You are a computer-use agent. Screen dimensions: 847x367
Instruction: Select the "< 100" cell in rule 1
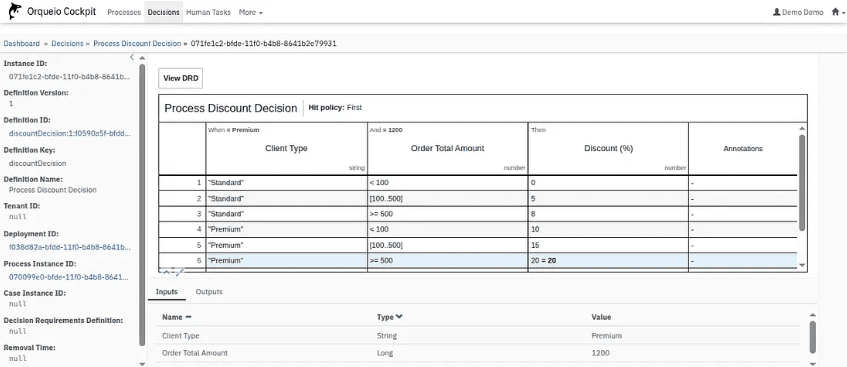(x=447, y=183)
